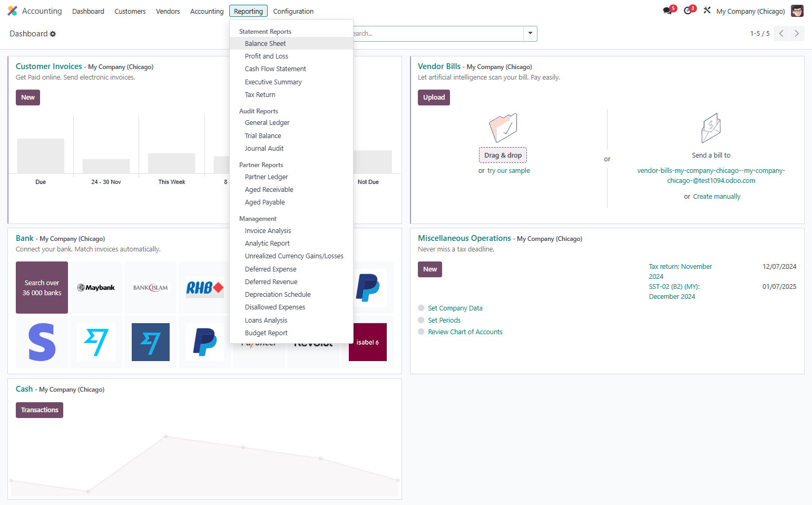The width and height of the screenshot is (812, 505).
Task: Go to next page arrow
Action: click(797, 33)
